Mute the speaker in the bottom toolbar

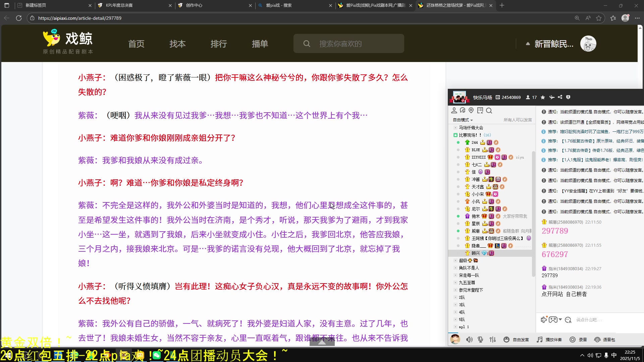point(469,340)
